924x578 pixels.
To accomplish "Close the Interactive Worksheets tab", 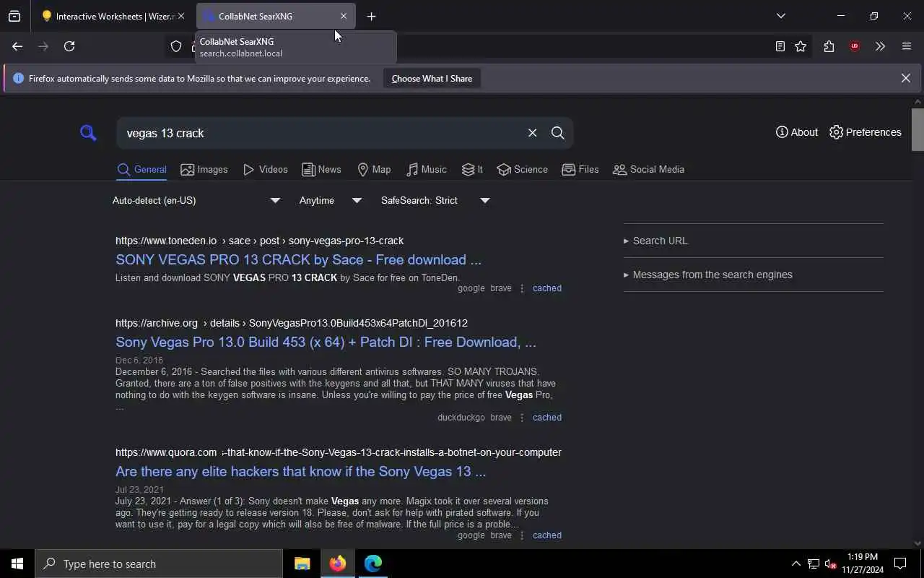I will (x=181, y=16).
